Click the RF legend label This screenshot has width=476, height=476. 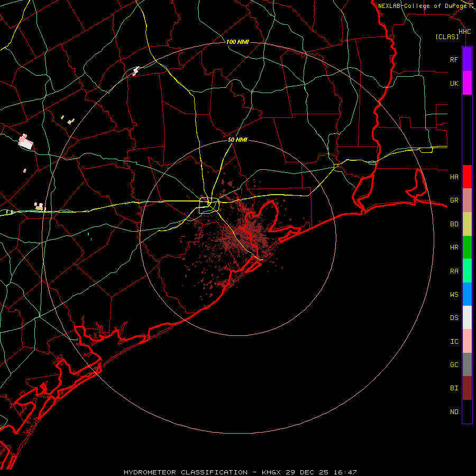[x=454, y=59]
